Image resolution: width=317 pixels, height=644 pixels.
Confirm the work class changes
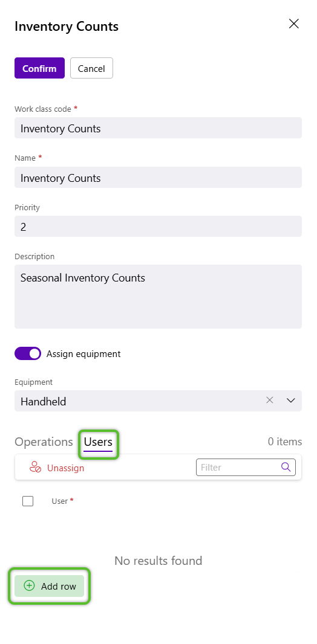[39, 68]
